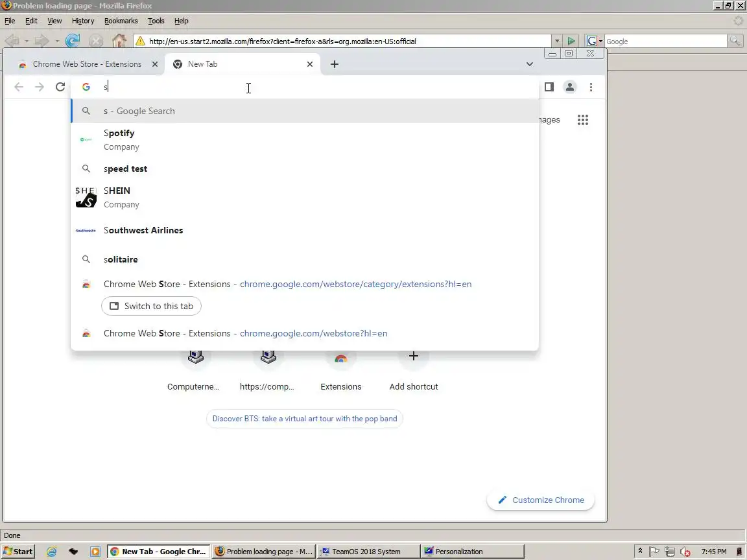Open Firefox File menu
Viewport: 747px width, 560px height.
tap(10, 21)
